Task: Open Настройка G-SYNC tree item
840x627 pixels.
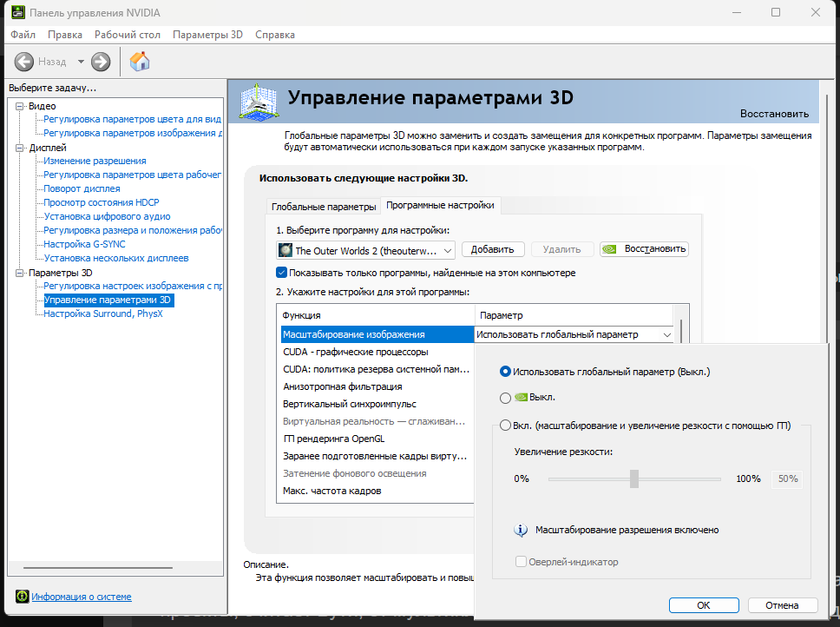Action: 85,244
